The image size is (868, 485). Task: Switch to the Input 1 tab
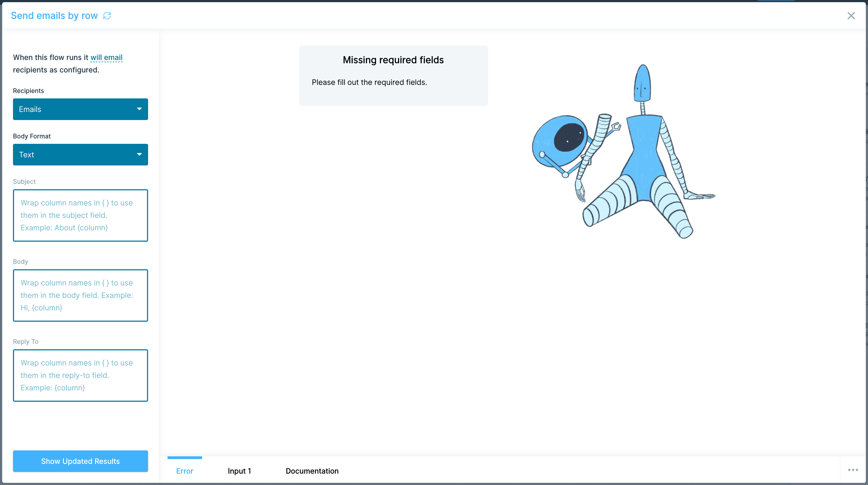pyautogui.click(x=239, y=471)
